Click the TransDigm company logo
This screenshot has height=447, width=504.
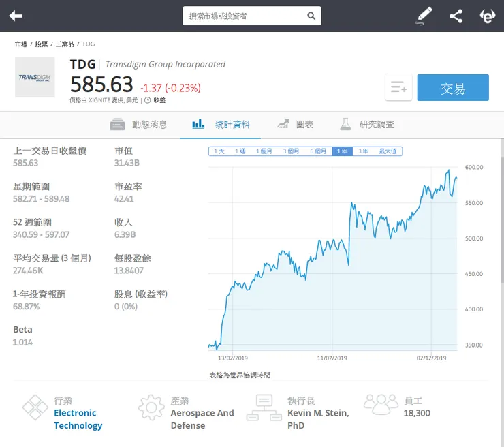coord(35,77)
